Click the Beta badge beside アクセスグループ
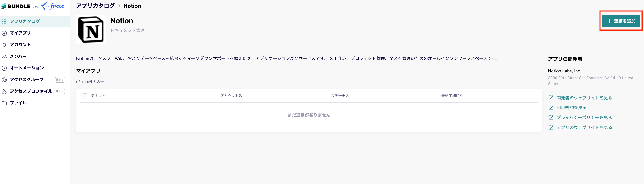The image size is (644, 184). click(x=60, y=80)
